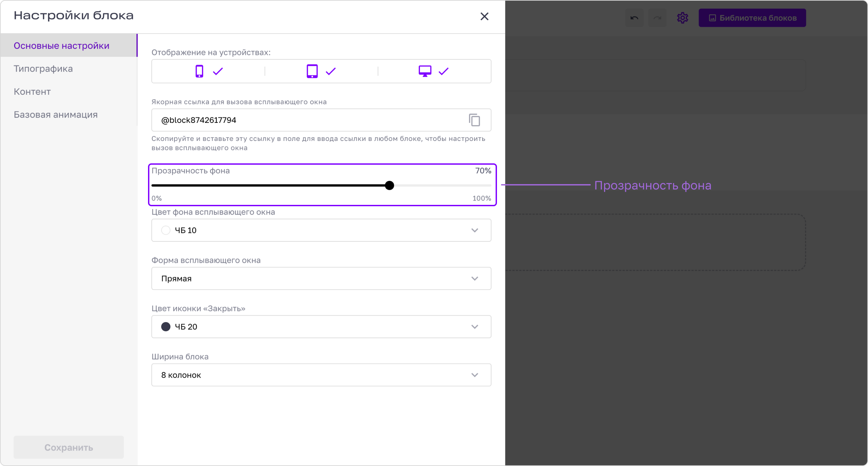Click the redo arrow in the editor toolbar
The width and height of the screenshot is (868, 466).
pos(657,18)
